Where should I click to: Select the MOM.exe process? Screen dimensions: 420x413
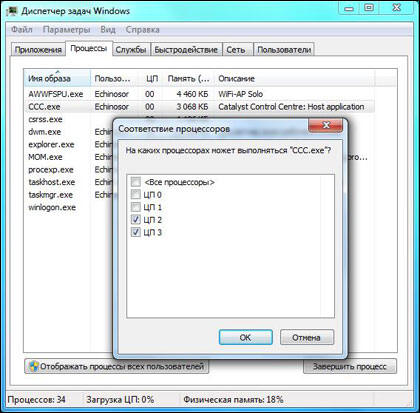pyautogui.click(x=45, y=157)
